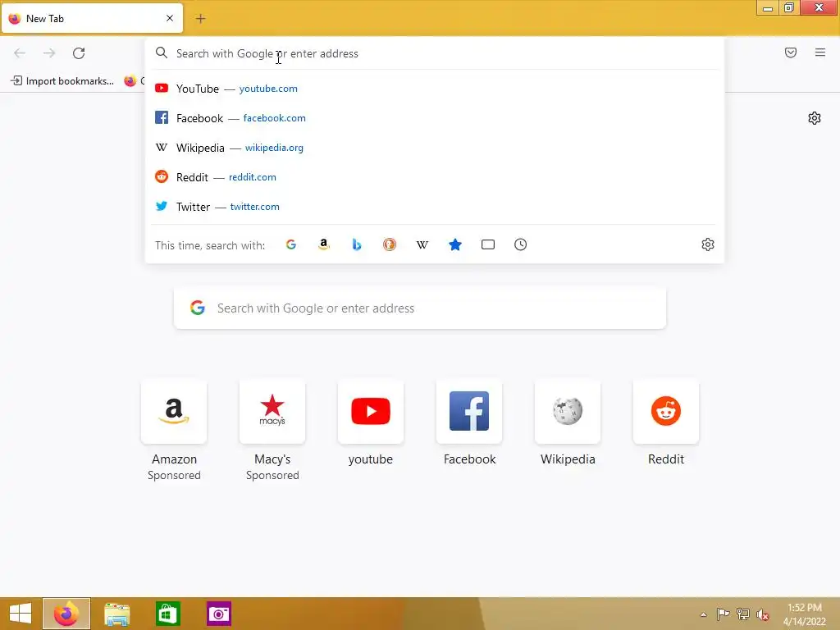Click the taskbar clock showing 1:52 PM

point(804,614)
